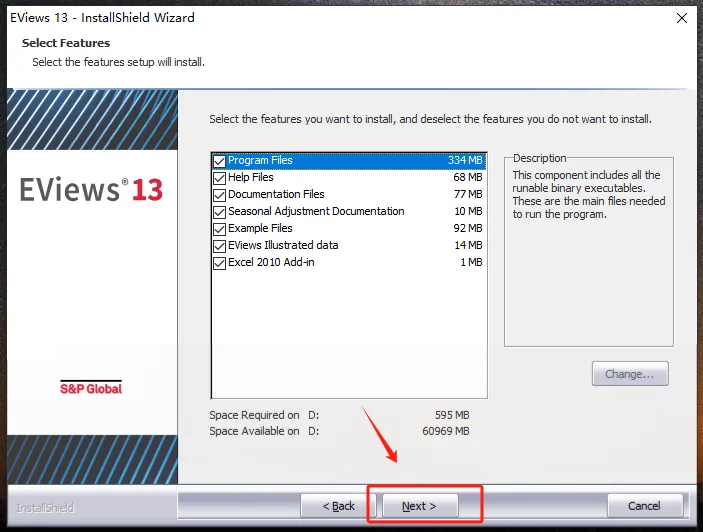Toggle the Excel 2010 Add-in checkbox
Image resolution: width=703 pixels, height=532 pixels.
coord(219,263)
